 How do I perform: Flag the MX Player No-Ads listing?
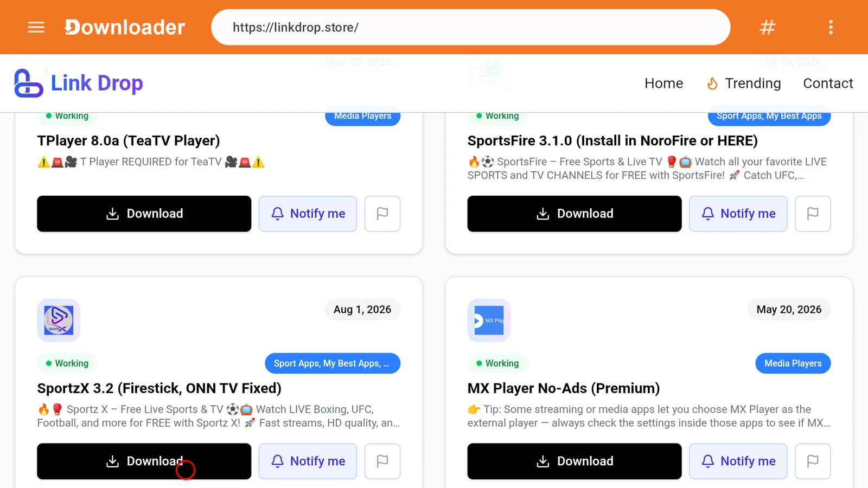(813, 461)
